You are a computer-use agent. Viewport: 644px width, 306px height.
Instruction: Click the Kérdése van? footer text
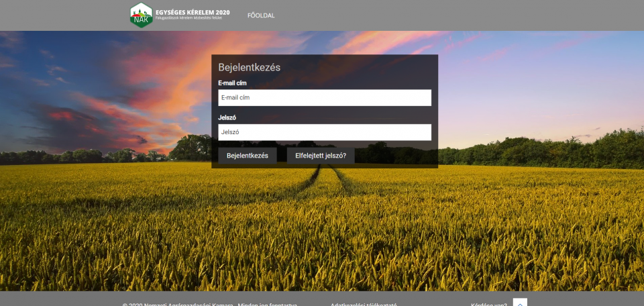pyautogui.click(x=489, y=304)
